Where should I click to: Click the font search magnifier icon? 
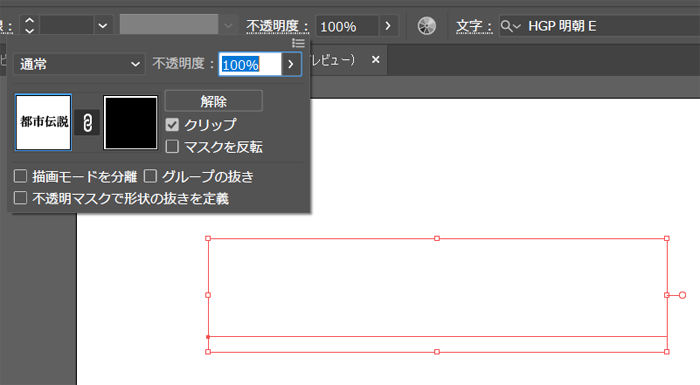510,26
